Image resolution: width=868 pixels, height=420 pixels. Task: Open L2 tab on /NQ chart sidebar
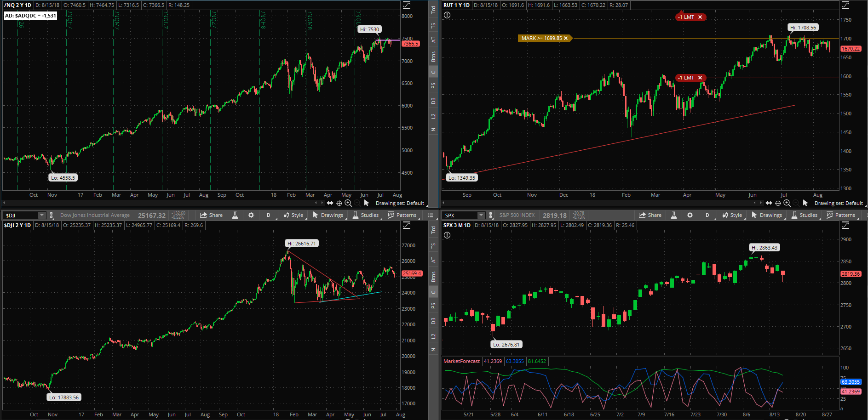[x=433, y=116]
